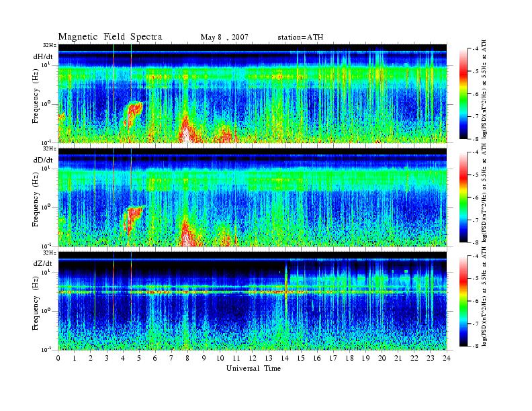Click the "Universal Time" axis label
The image size is (532, 411).
[253, 368]
